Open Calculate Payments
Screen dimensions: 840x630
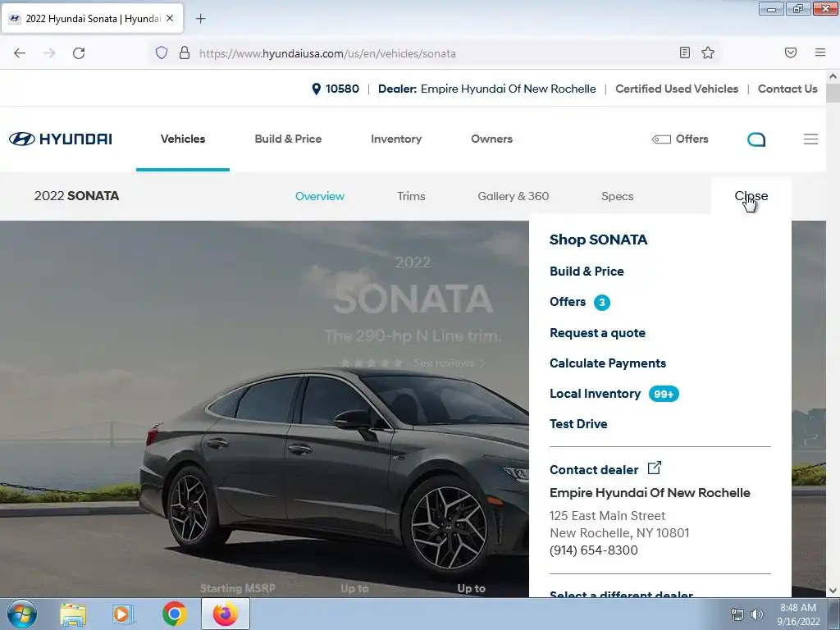(x=608, y=363)
